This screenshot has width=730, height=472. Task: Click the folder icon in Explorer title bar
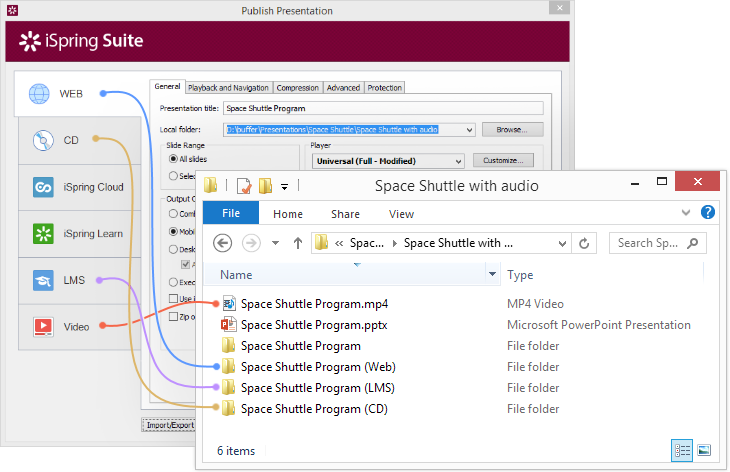(x=210, y=185)
